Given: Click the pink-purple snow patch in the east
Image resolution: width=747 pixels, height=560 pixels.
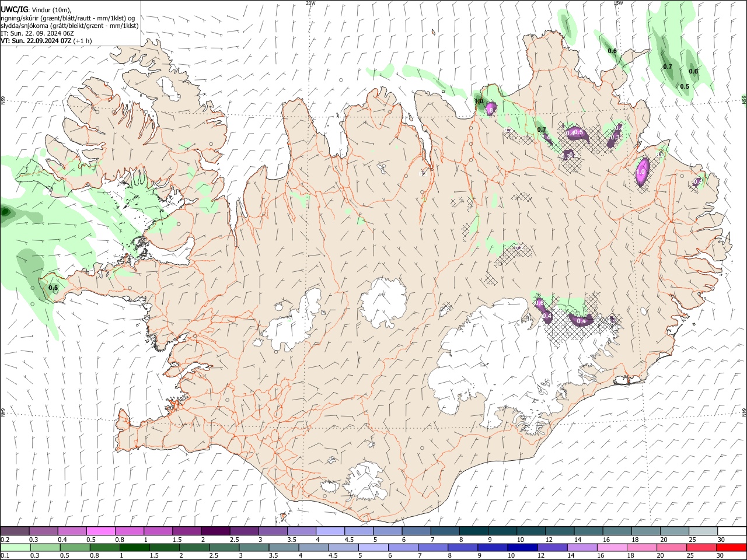Looking at the screenshot, I should (642, 172).
